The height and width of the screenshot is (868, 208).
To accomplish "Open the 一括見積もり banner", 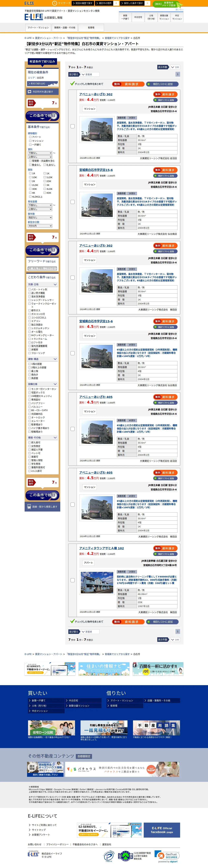I will pos(104,728).
